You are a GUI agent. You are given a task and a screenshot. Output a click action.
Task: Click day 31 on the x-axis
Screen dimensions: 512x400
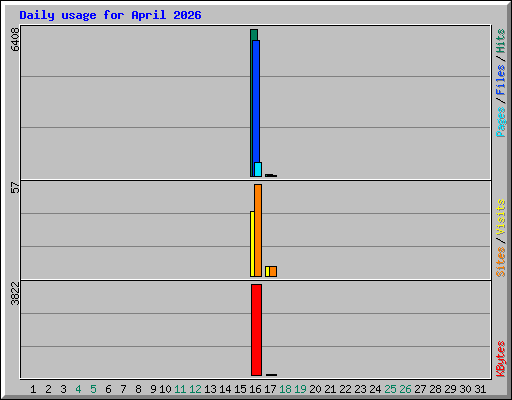pos(480,389)
